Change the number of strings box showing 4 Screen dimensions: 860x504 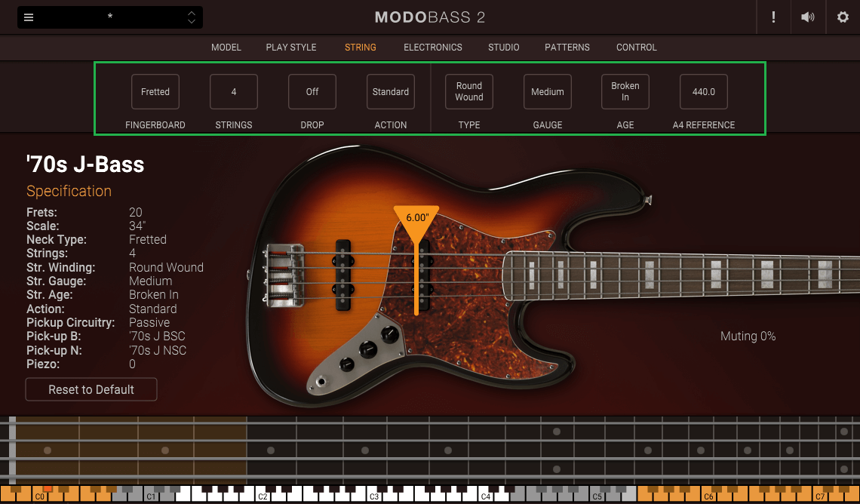click(234, 91)
